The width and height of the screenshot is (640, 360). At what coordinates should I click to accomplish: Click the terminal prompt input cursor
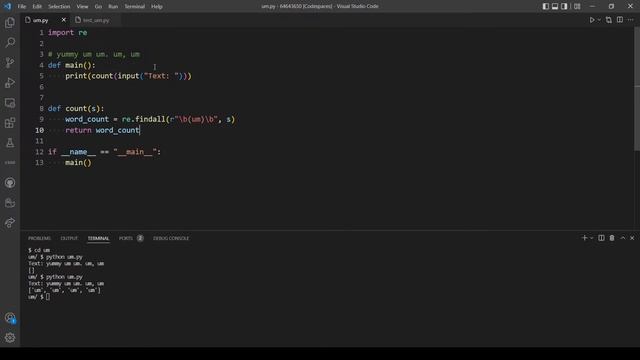coord(48,297)
